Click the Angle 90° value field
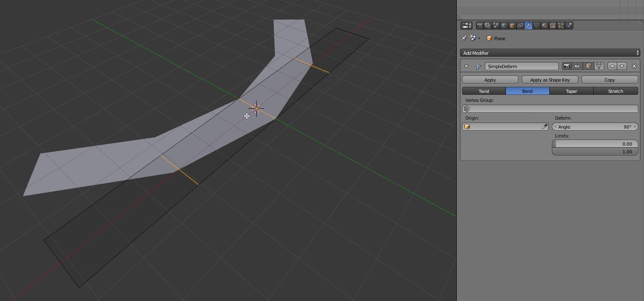Screen dimensions: 644x301 click(x=595, y=127)
